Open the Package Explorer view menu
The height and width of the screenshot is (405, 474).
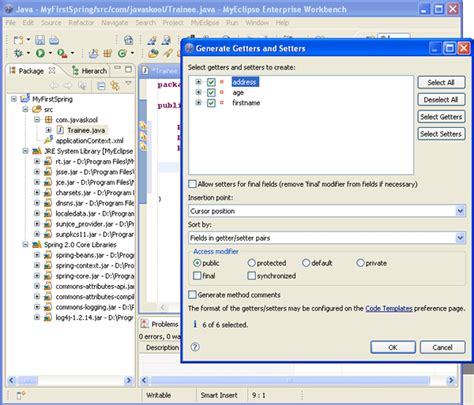click(129, 83)
